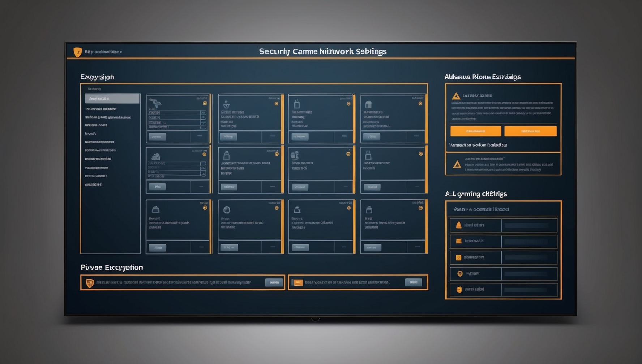The image size is (642, 364).
Task: Toggle the status dot on the person badge card
Action: 277,104
